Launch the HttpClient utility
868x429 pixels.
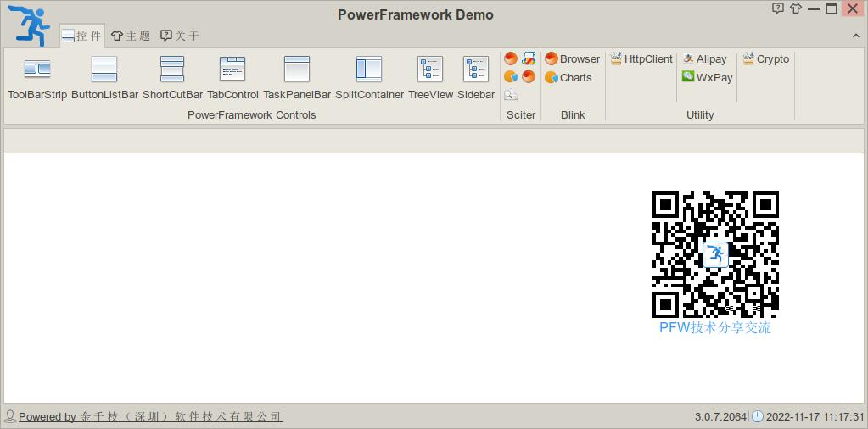pos(641,58)
